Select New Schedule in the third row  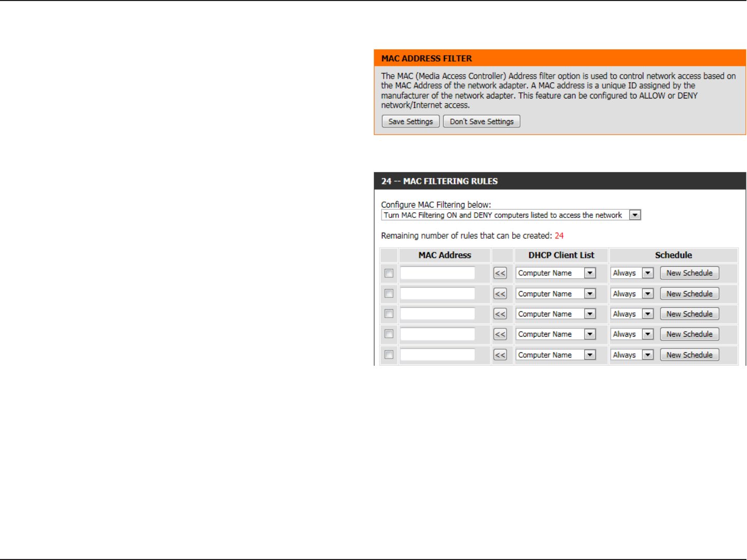click(689, 314)
